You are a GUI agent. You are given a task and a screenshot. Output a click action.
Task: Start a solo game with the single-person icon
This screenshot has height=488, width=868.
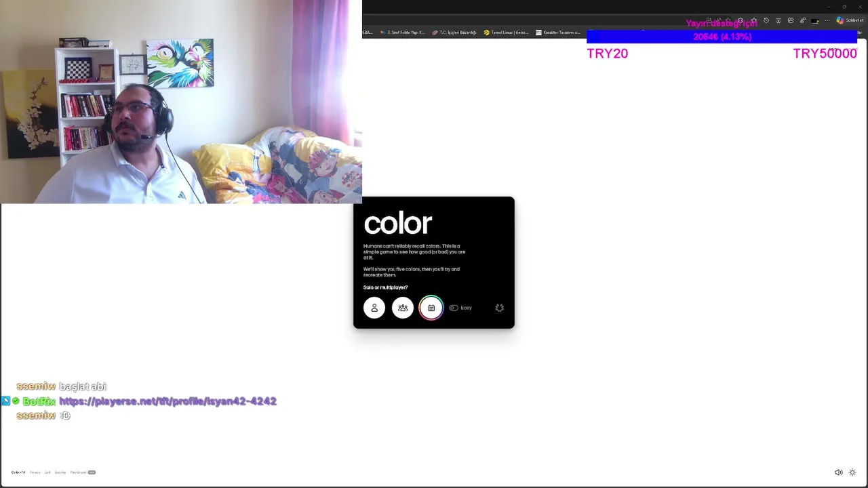(374, 308)
